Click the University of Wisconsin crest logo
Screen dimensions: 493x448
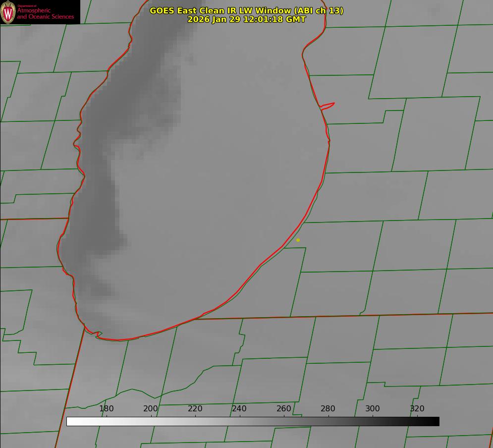point(8,12)
